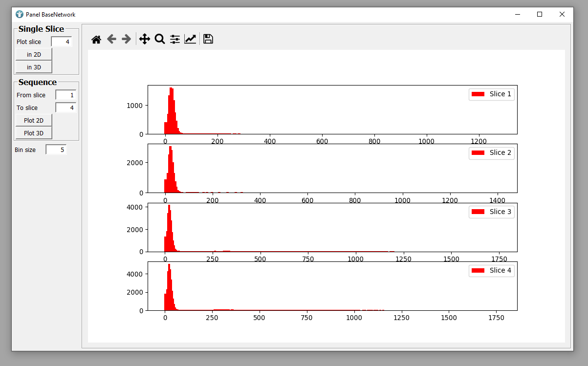Screen dimensions: 588x366
Task: Go back to previous view arrow
Action: (111, 39)
